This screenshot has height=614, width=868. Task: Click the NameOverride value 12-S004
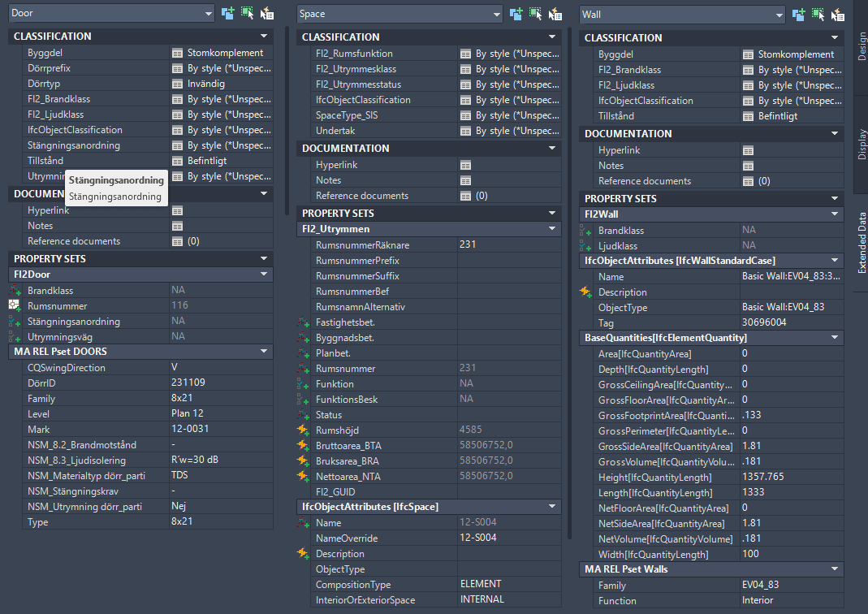coord(509,538)
